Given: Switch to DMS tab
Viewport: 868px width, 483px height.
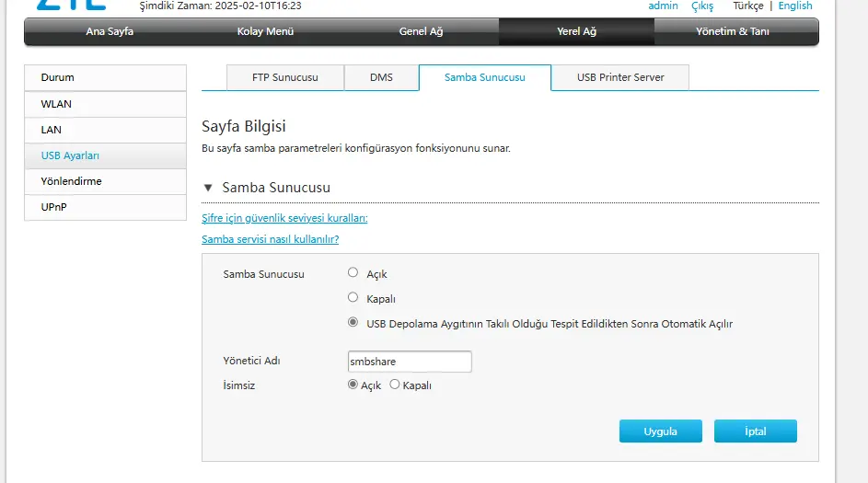Looking at the screenshot, I should point(381,77).
